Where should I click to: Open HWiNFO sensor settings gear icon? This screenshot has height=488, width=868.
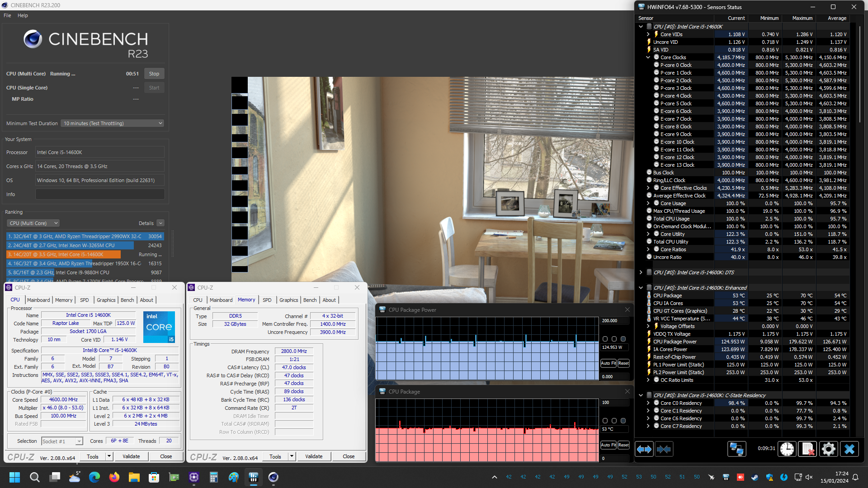click(x=828, y=449)
